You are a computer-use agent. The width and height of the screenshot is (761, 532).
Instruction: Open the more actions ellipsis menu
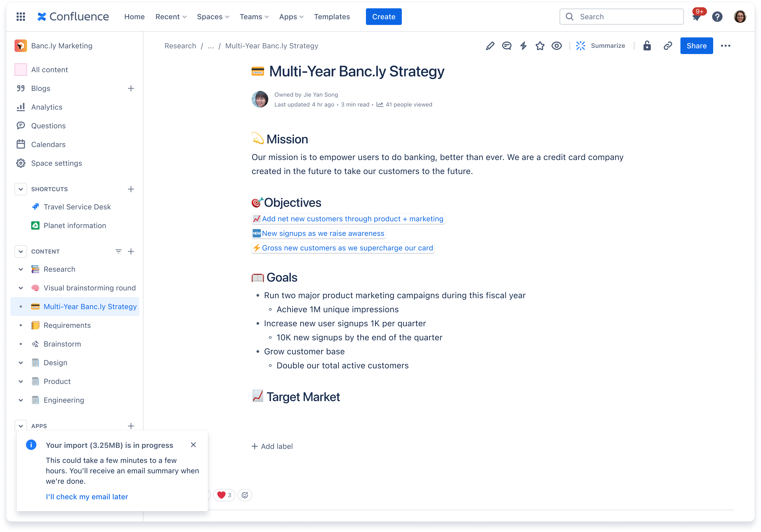pyautogui.click(x=726, y=46)
